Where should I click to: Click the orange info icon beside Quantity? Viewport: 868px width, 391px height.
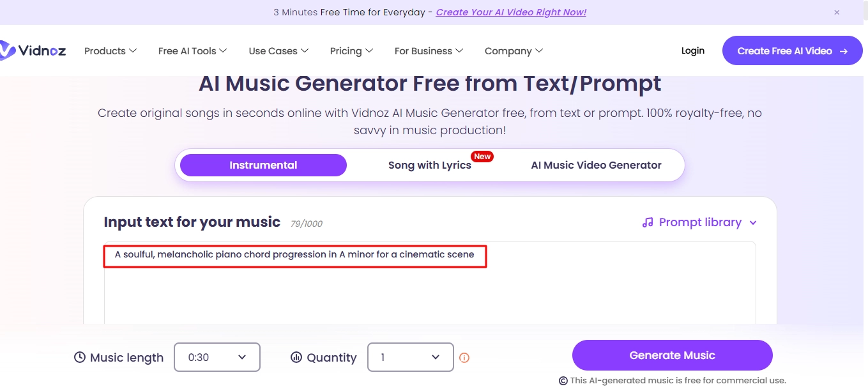click(464, 357)
